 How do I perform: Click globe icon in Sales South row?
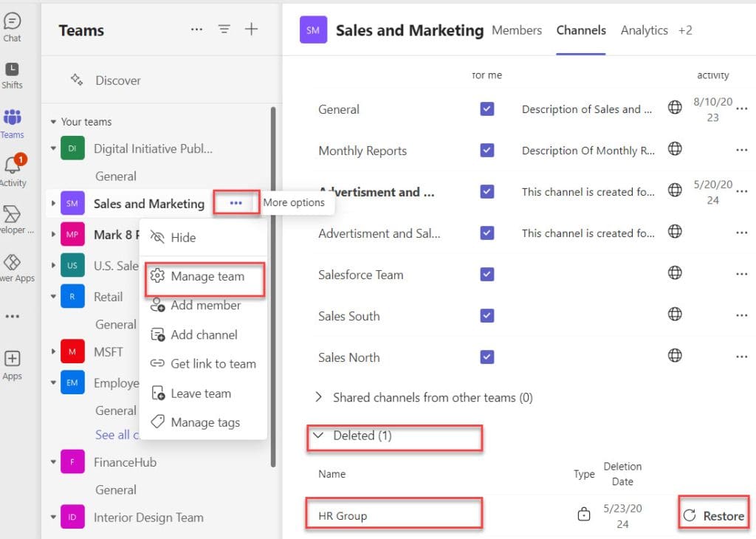click(675, 314)
